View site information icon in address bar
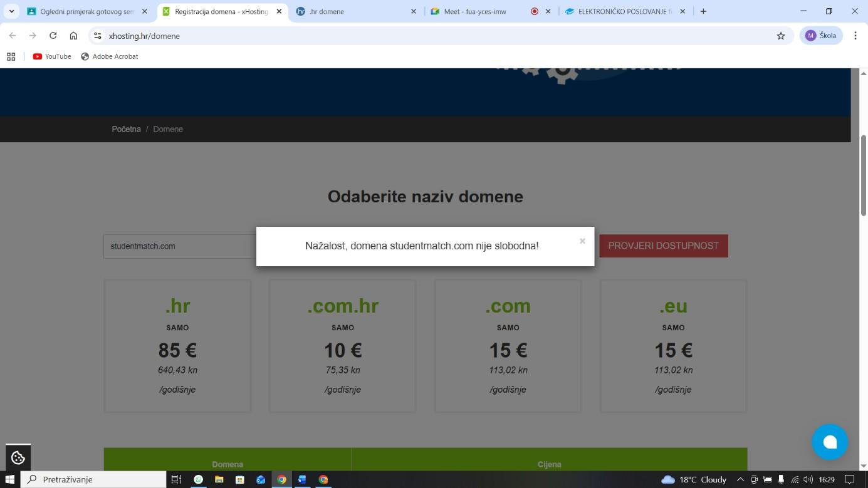 [x=98, y=36]
